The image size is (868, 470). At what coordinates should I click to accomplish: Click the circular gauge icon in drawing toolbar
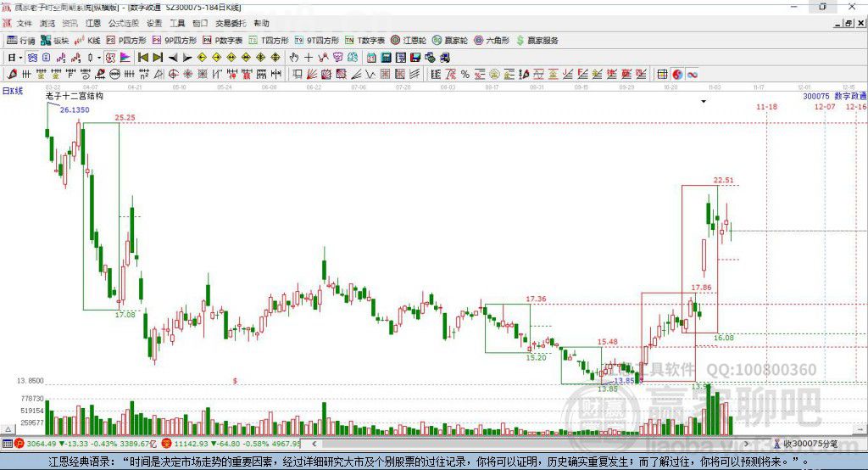[x=114, y=75]
